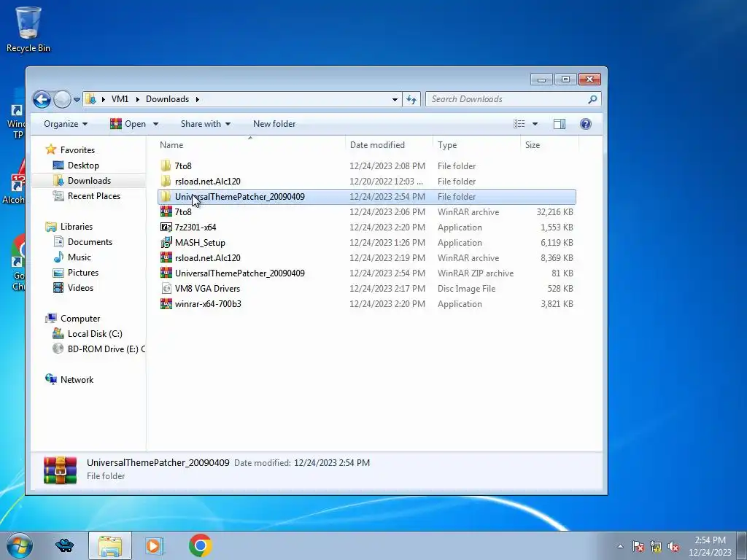This screenshot has width=747, height=560.
Task: Show hidden tray icons arrow
Action: point(620,547)
